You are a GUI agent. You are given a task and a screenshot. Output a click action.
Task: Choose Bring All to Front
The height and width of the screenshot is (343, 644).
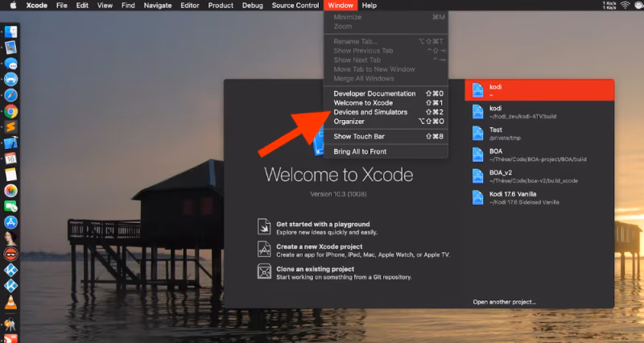click(386, 151)
